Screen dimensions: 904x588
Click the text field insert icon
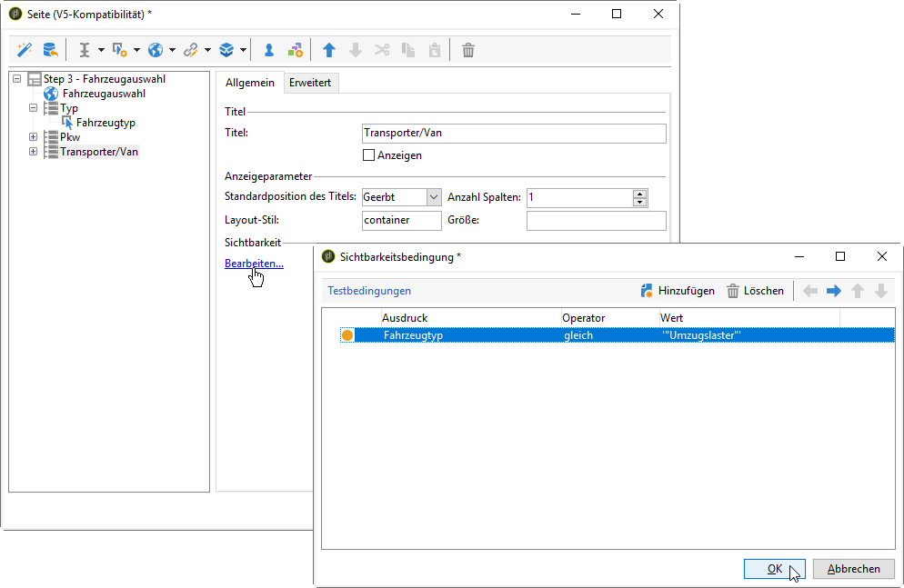(85, 50)
